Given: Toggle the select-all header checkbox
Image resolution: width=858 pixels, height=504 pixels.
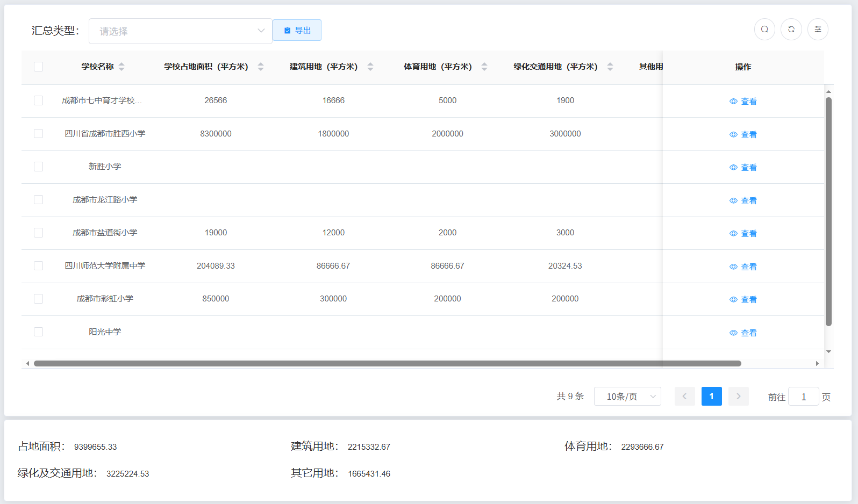Looking at the screenshot, I should click(x=38, y=67).
